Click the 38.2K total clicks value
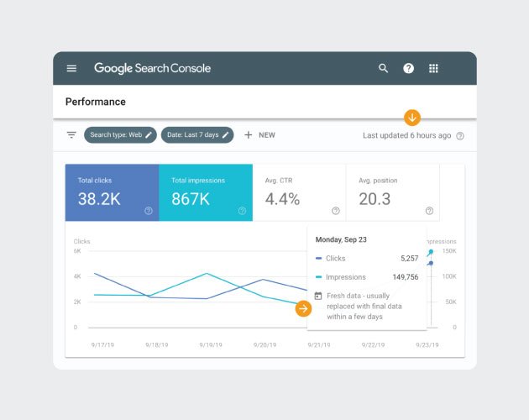 (x=99, y=199)
